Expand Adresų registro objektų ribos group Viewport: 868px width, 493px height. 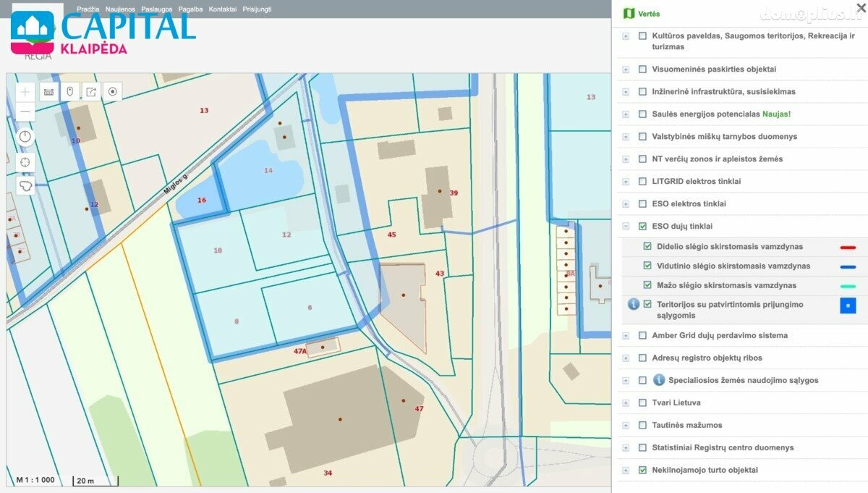(x=626, y=358)
